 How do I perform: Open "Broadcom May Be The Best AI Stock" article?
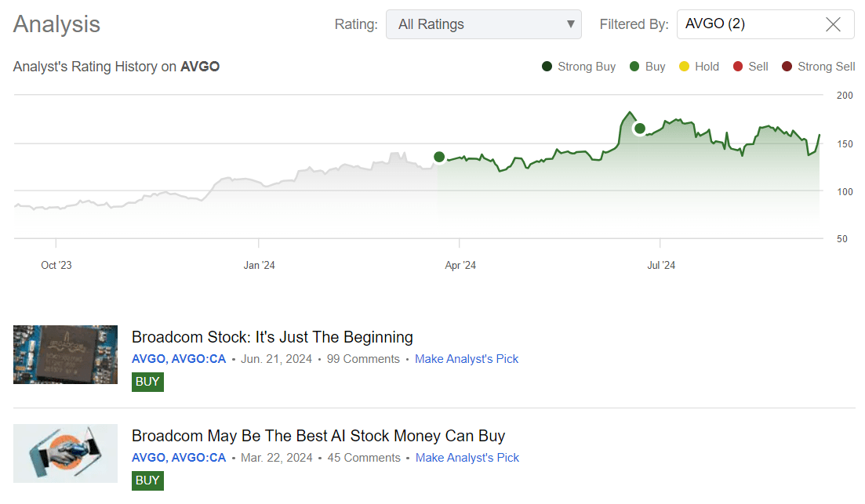[318, 436]
